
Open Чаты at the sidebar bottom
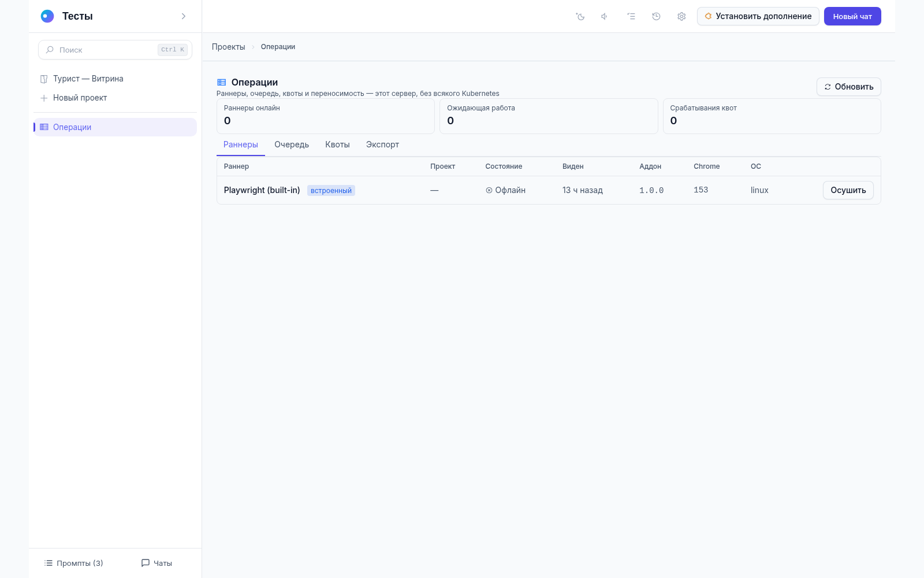(157, 563)
